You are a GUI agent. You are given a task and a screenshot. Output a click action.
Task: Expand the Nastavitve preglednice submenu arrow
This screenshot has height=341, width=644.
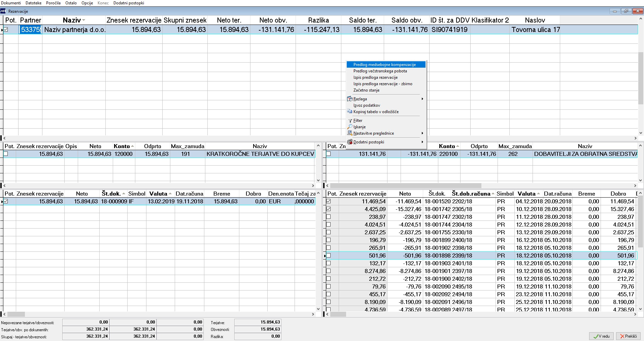pos(422,133)
